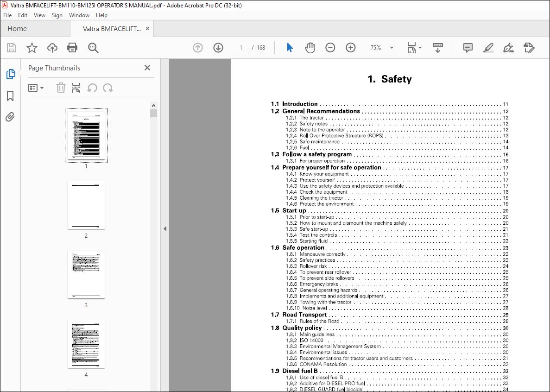Zoom out with the minus button
This screenshot has width=550, height=392.
click(x=330, y=48)
